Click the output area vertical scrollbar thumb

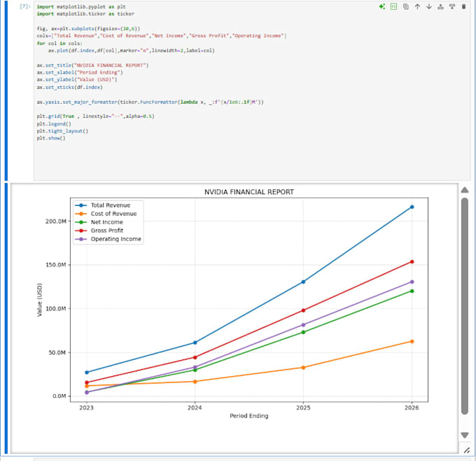(465, 306)
